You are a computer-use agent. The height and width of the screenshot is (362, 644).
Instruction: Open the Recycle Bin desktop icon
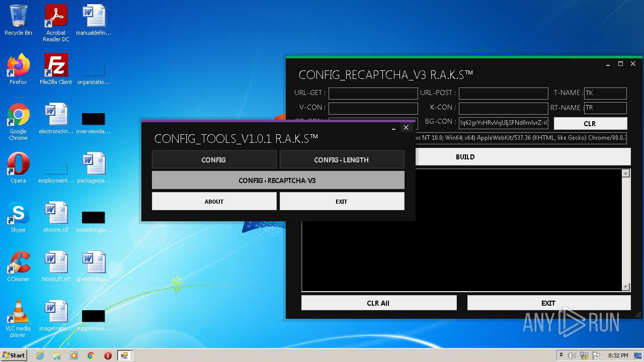(18, 20)
